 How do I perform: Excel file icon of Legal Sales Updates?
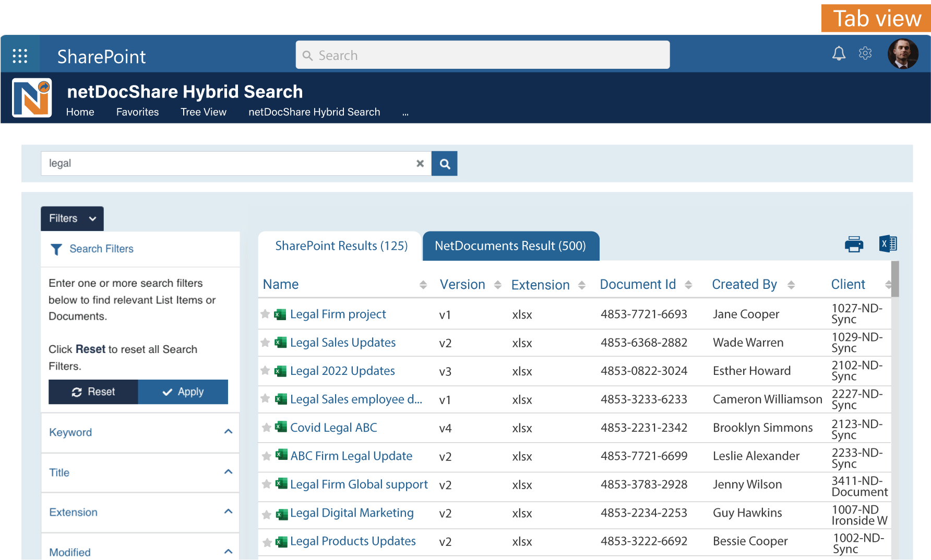281,343
